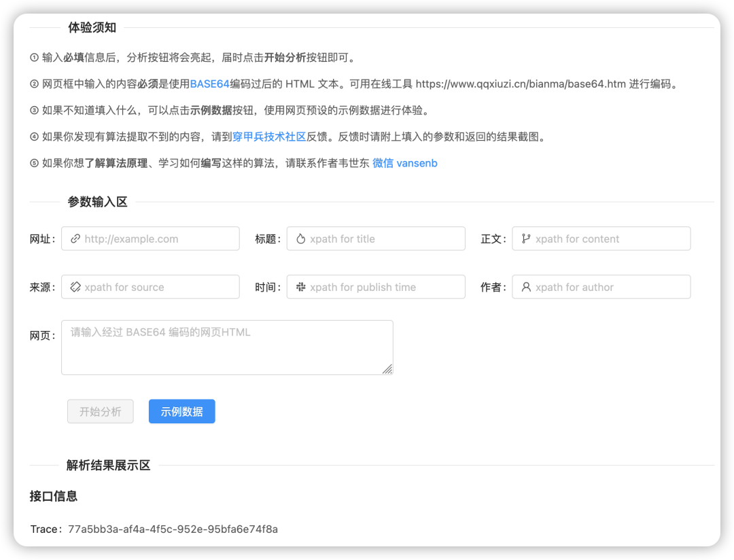Click the tag icon in source field
This screenshot has height=560, width=734.
pos(75,287)
